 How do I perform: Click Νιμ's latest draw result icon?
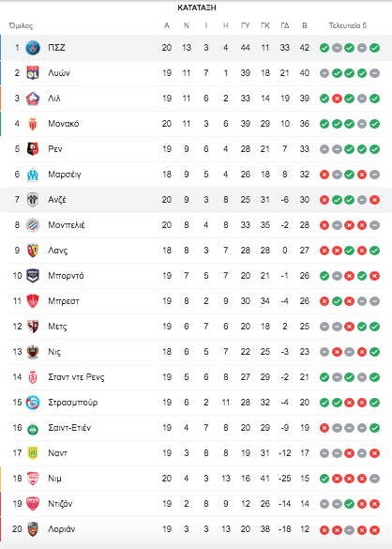click(x=374, y=479)
